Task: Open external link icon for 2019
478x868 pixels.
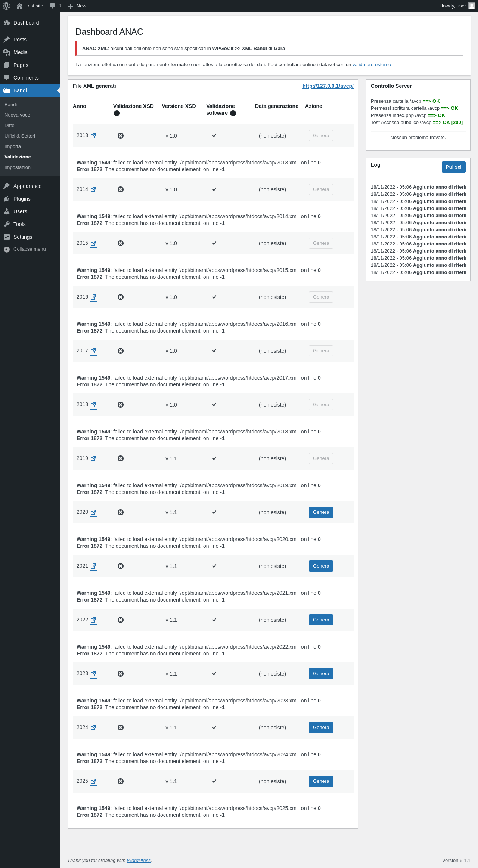Action: (93, 458)
